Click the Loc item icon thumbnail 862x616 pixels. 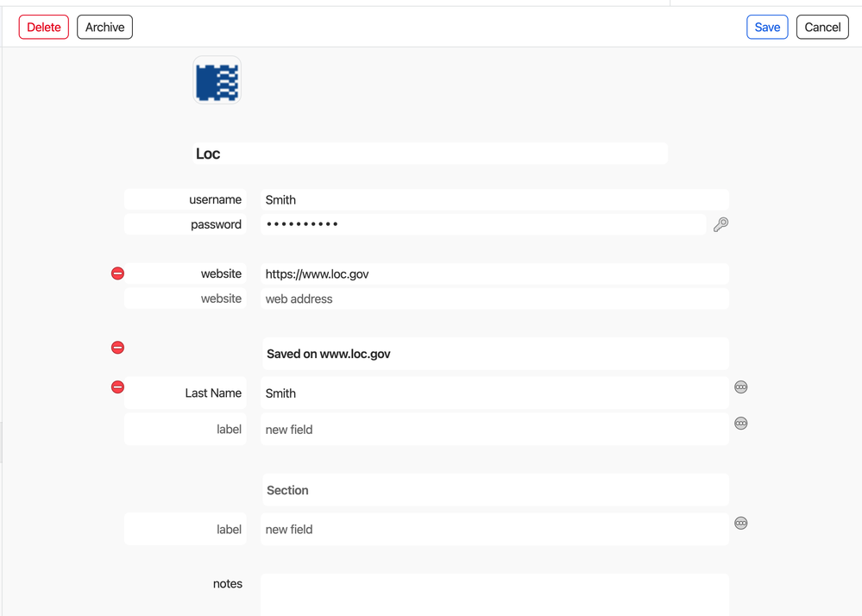click(x=217, y=81)
